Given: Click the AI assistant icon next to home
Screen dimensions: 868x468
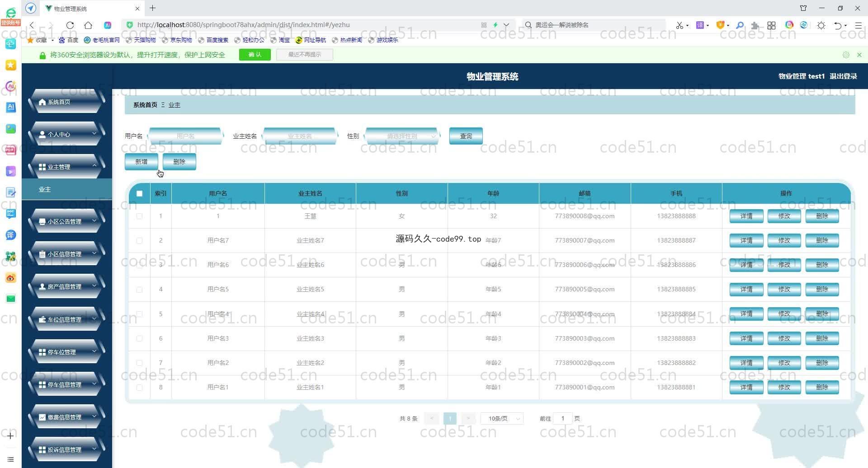Looking at the screenshot, I should [108, 25].
